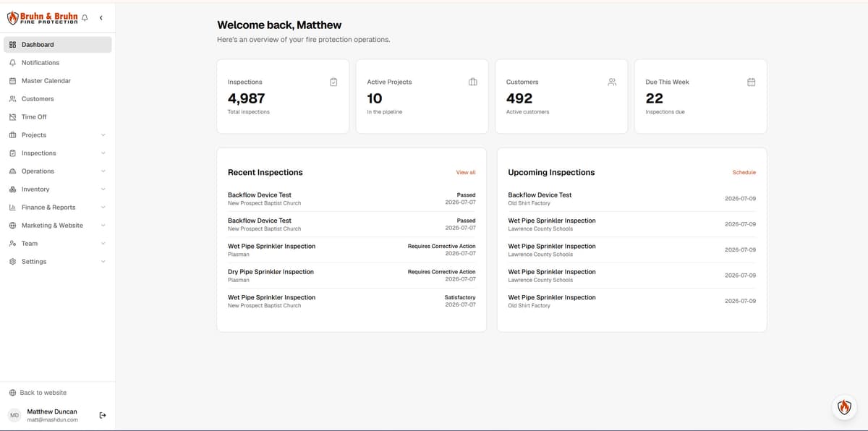This screenshot has width=868, height=431.
Task: Open upcoming Wet Pipe inspection Old Shirt Factory
Action: (x=632, y=301)
